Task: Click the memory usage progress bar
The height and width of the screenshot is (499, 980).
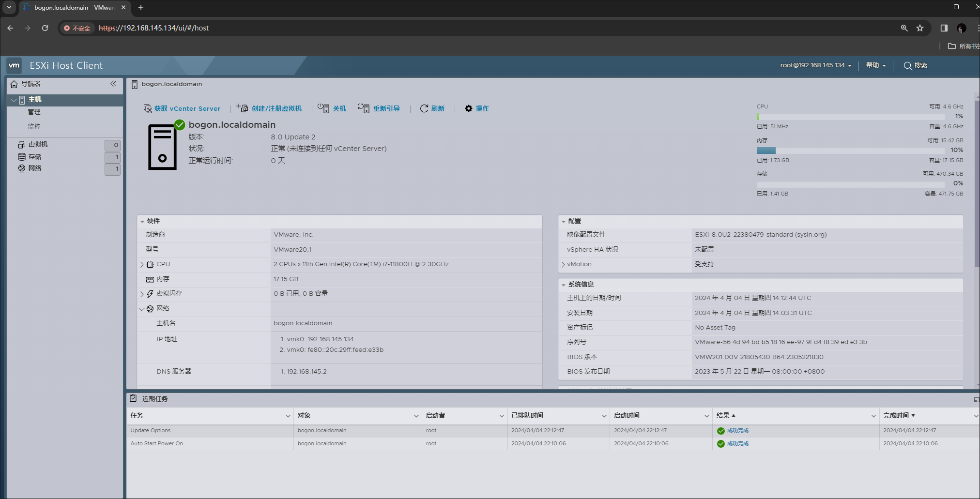Action: click(850, 151)
